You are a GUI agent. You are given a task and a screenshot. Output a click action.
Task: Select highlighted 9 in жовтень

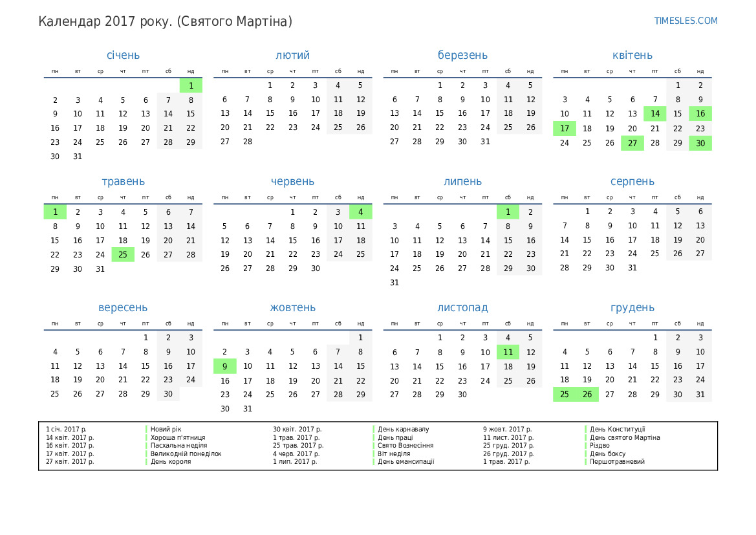[225, 366]
